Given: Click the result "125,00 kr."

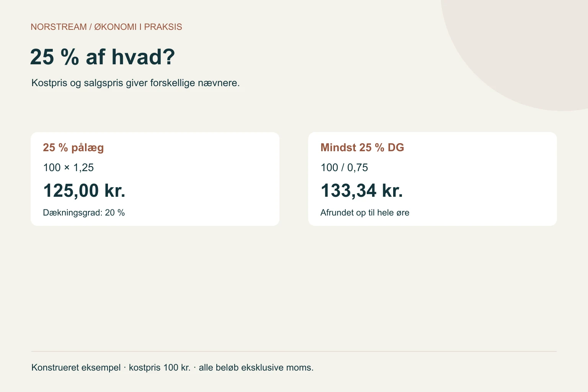Looking at the screenshot, I should 84,190.
